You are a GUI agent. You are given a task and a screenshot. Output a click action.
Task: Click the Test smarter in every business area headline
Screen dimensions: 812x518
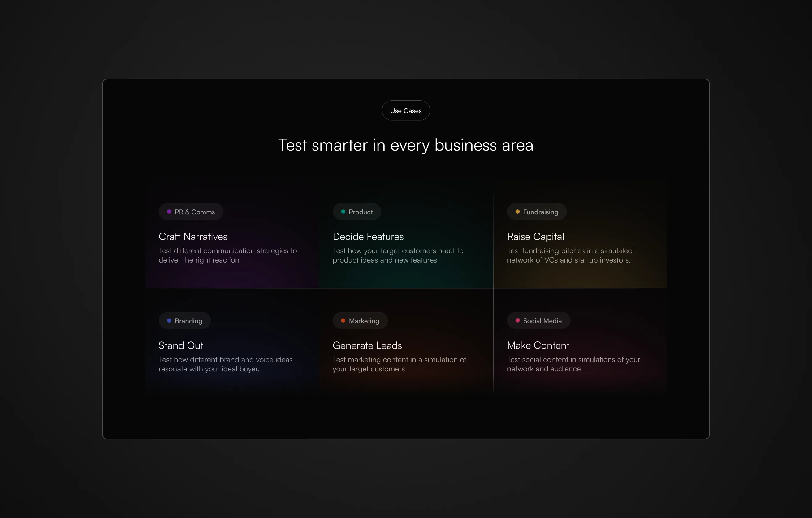point(406,145)
